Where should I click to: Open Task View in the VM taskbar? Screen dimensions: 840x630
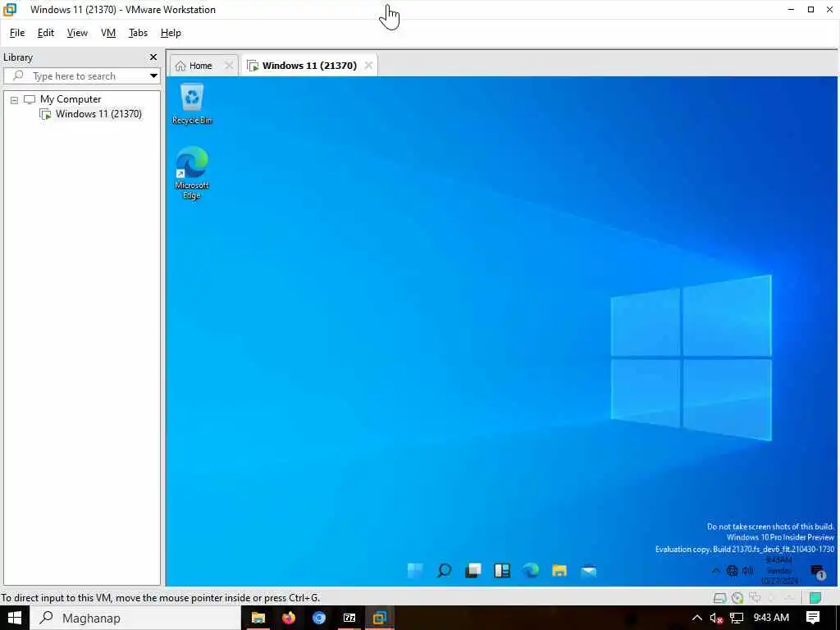point(473,571)
